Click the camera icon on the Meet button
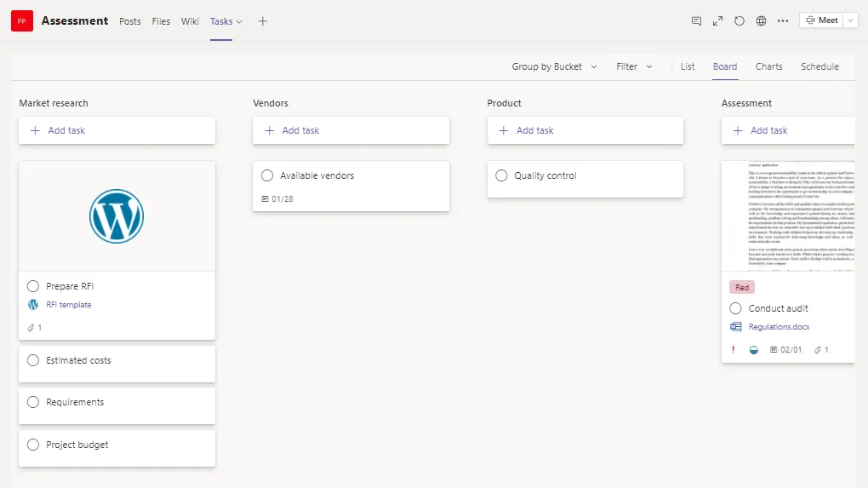The width and height of the screenshot is (868, 488). [810, 20]
